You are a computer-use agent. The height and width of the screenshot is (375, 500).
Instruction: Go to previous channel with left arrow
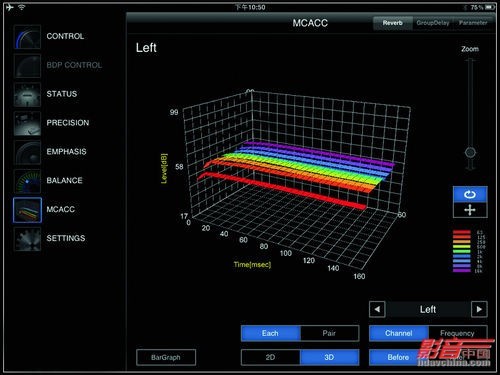(x=377, y=309)
